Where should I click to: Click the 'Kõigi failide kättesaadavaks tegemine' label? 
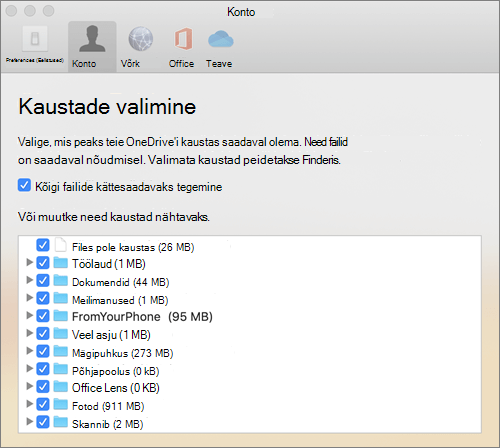coord(129,187)
